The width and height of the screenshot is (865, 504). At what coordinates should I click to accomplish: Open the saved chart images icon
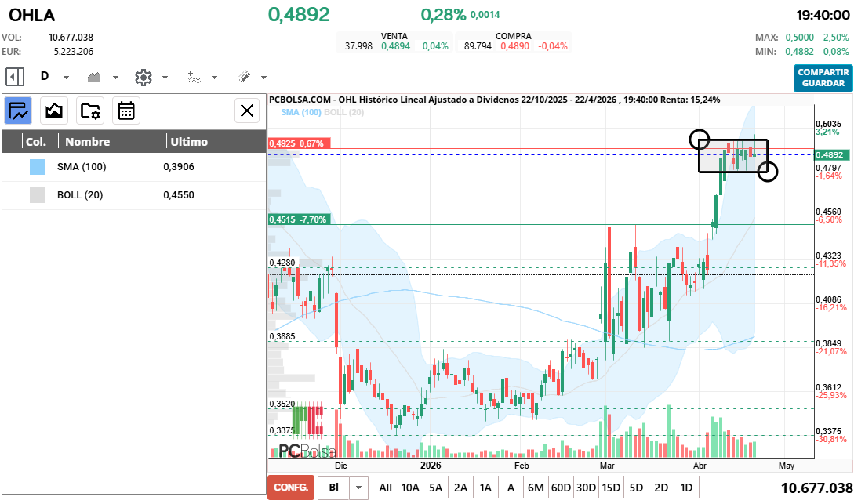pyautogui.click(x=54, y=111)
